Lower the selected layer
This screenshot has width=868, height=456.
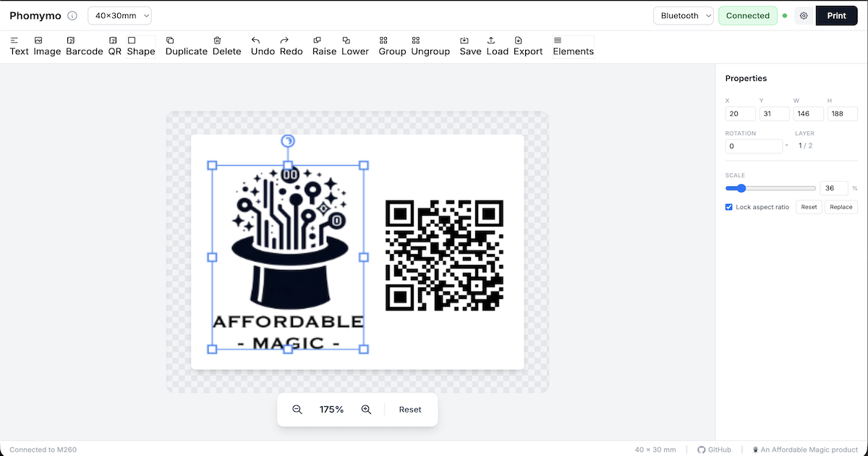tap(355, 46)
